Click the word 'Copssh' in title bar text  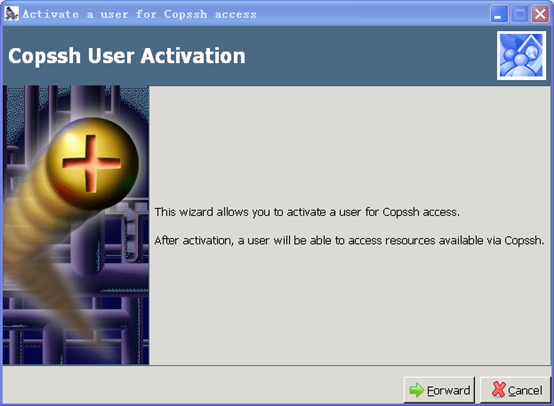185,14
